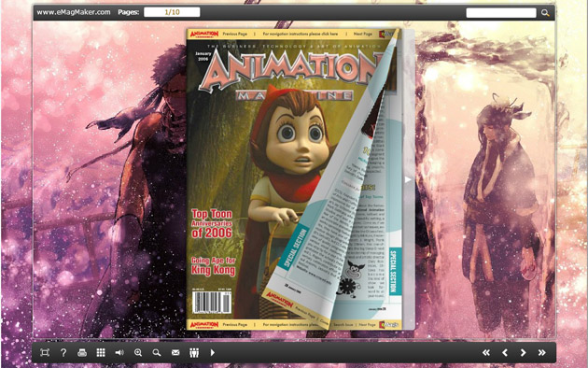Open the help question mark icon
This screenshot has width=588, height=368.
63,353
